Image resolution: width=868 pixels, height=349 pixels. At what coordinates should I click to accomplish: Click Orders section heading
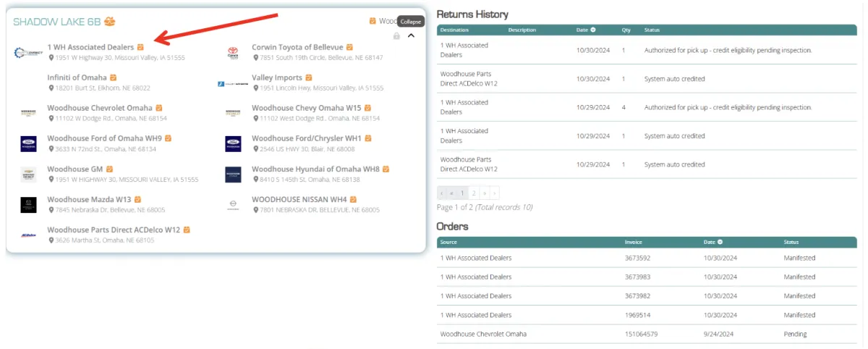tap(452, 227)
